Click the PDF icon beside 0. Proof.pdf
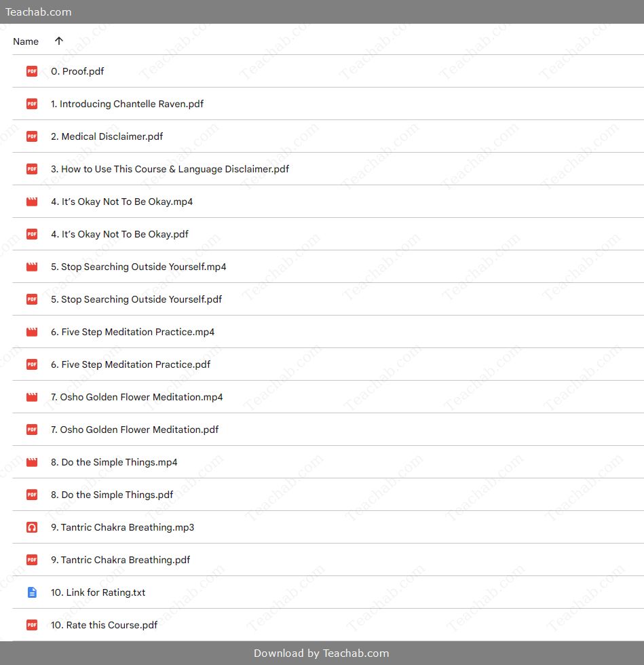The height and width of the screenshot is (665, 644). [32, 71]
